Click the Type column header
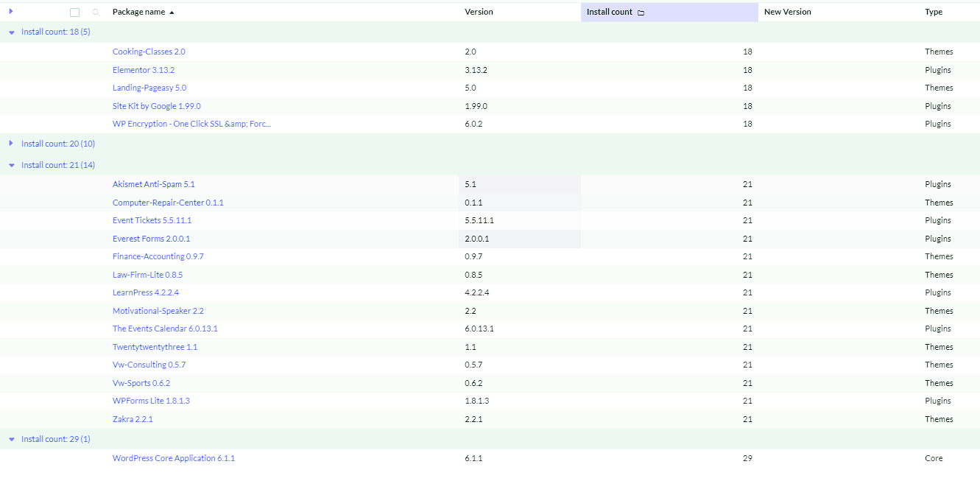 pos(934,12)
